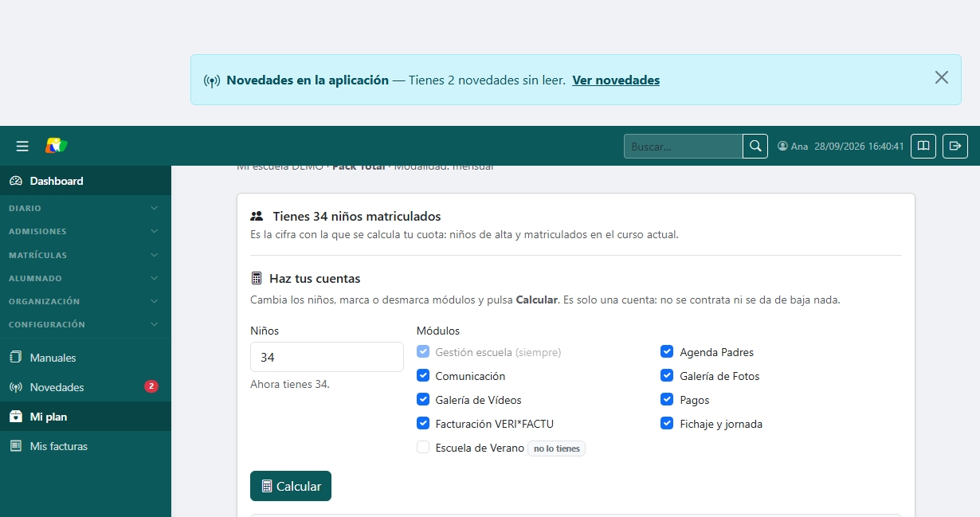
Task: Click the calculator icon beside Haz tus cuentas
Action: pyautogui.click(x=257, y=279)
